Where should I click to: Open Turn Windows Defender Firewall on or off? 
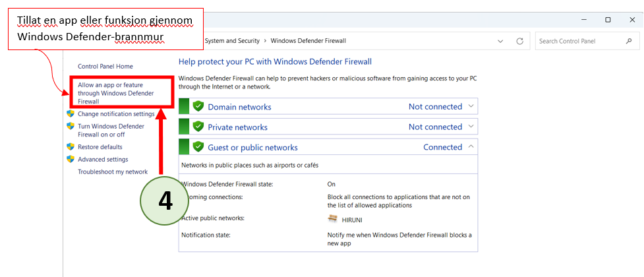[111, 130]
